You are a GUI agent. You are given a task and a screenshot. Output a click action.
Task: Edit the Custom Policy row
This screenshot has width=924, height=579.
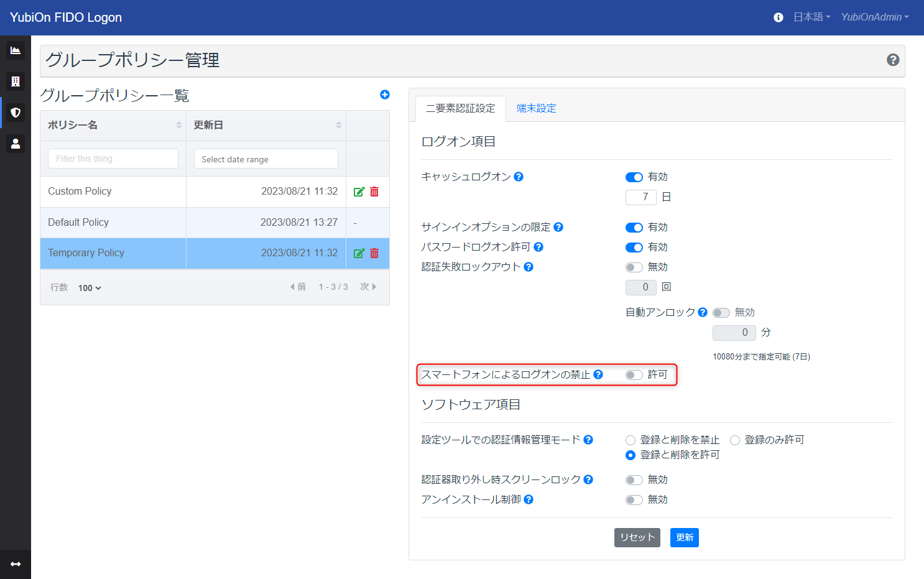359,192
